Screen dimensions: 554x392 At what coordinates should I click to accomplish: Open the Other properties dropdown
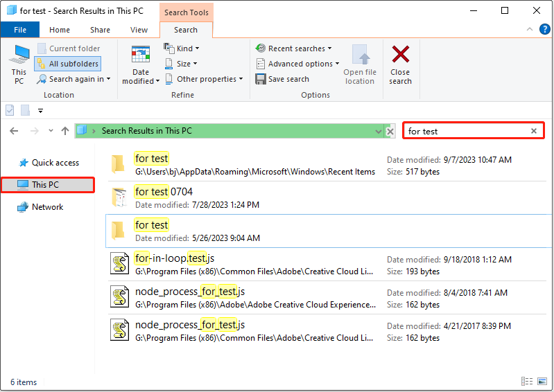(204, 79)
